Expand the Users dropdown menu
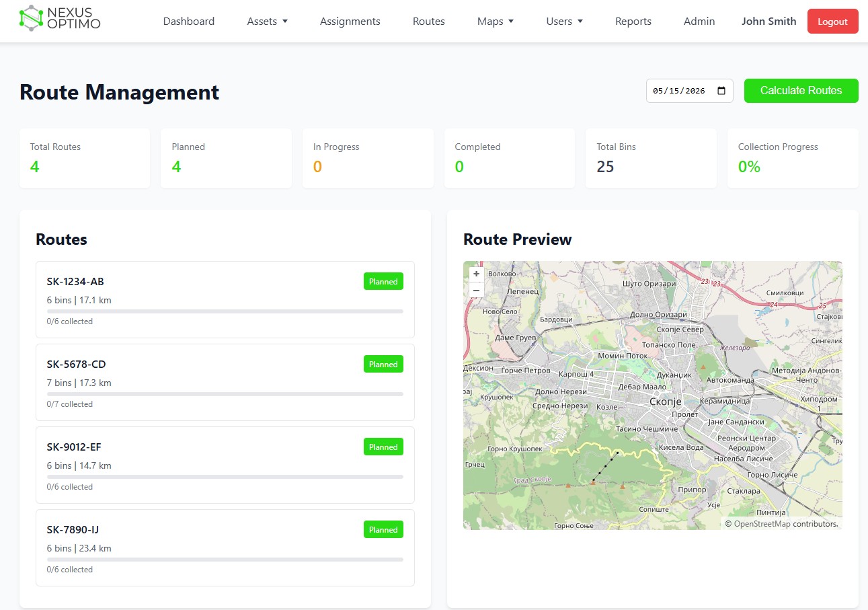 (565, 22)
